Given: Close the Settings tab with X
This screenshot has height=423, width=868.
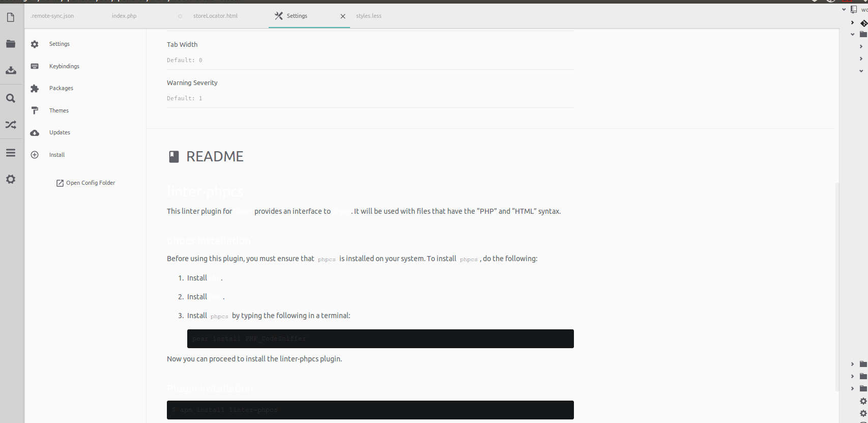Looking at the screenshot, I should (343, 16).
